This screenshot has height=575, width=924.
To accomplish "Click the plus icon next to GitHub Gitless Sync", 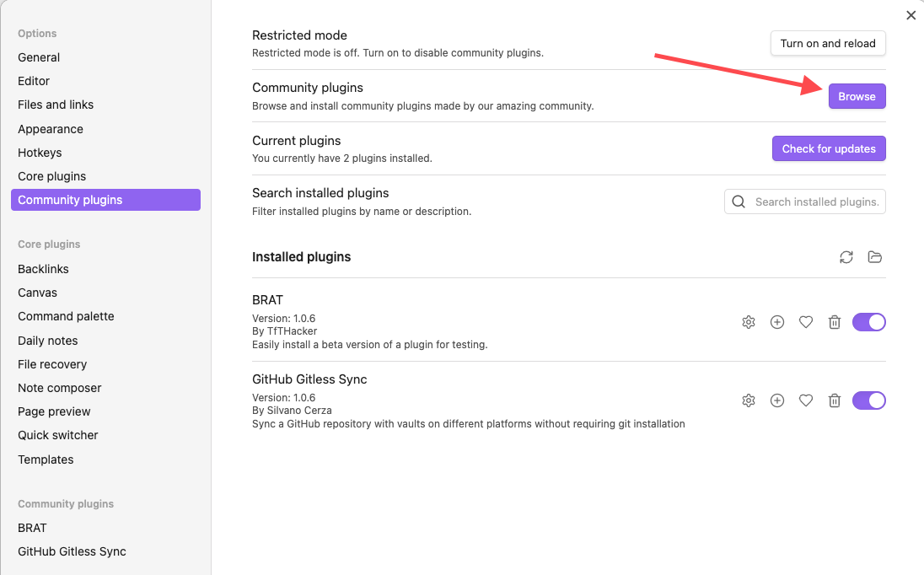I will tap(777, 400).
